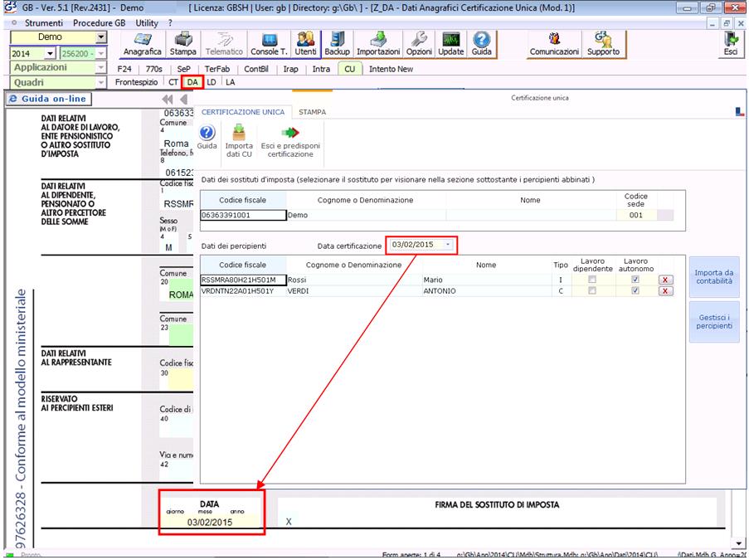Expand the Quadri dropdown
749x560 pixels.
point(101,83)
